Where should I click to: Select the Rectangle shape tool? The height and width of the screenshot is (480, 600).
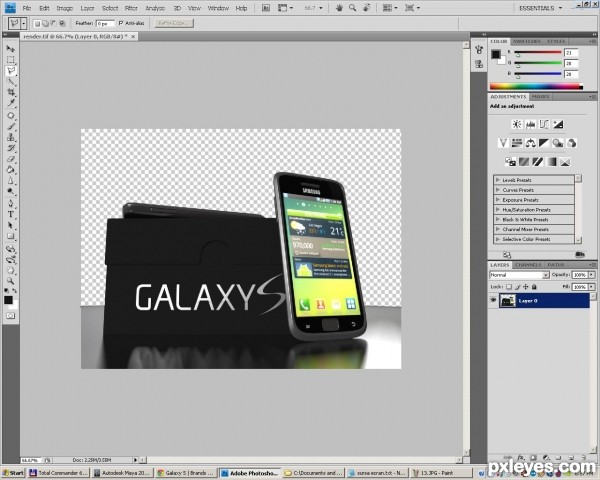coord(10,236)
